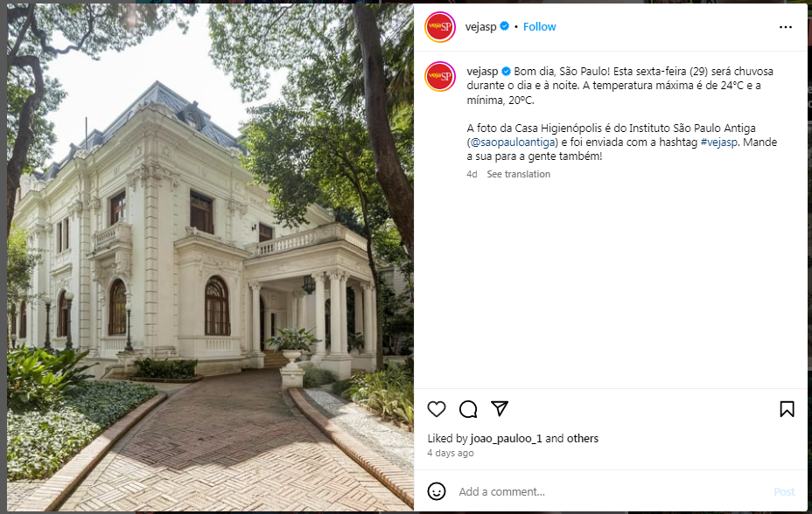Click the vejasp profile avatar in header
Screen dimensions: 812x514
coord(439,27)
